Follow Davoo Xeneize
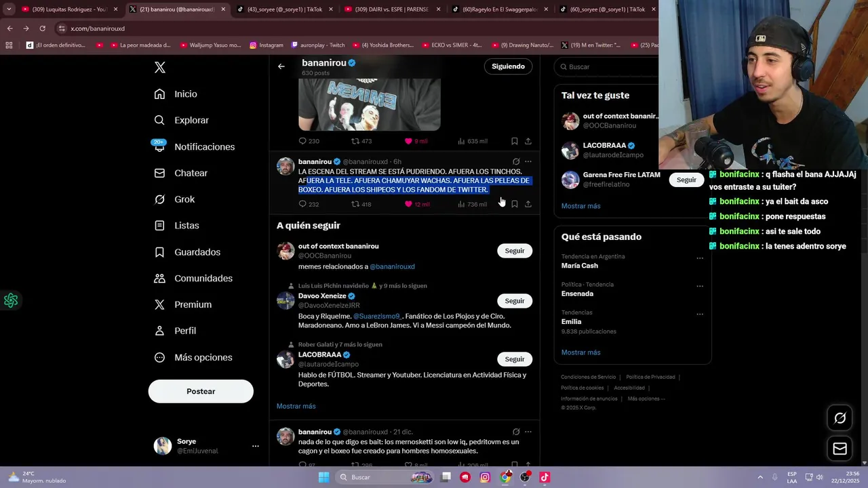 tap(515, 301)
